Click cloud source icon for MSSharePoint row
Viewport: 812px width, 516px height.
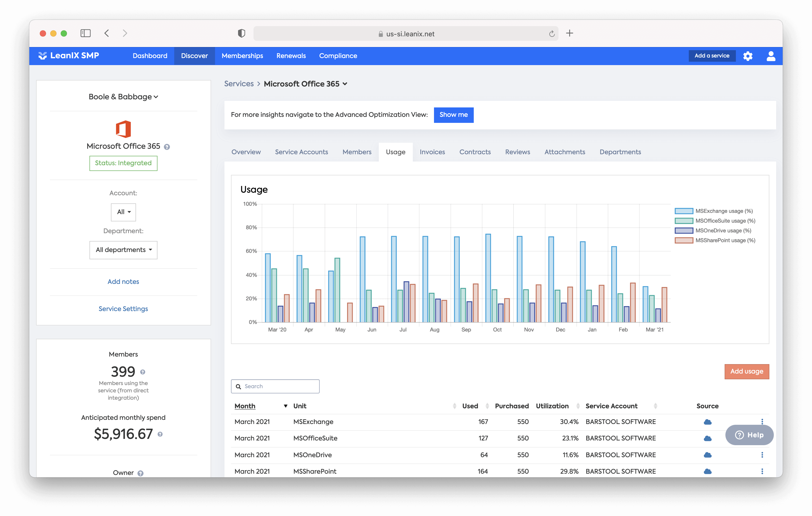coord(707,471)
